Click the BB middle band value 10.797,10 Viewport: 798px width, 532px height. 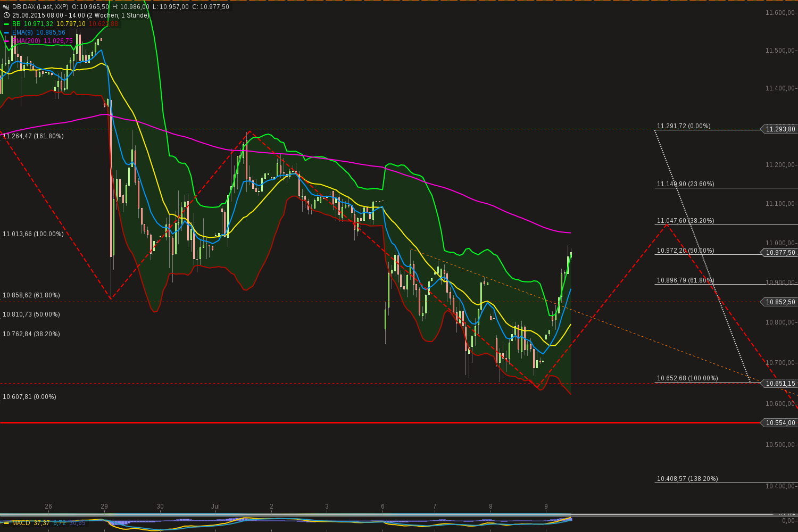click(x=71, y=24)
